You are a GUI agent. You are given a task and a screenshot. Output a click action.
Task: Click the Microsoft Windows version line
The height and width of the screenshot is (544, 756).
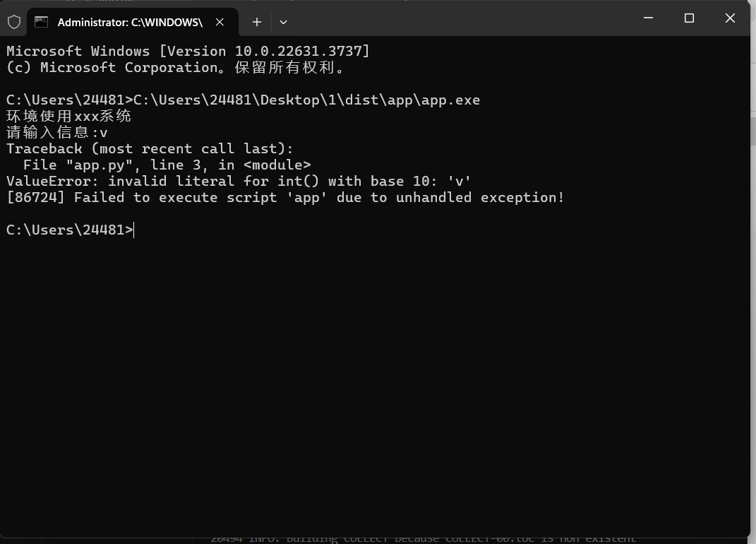click(x=188, y=51)
